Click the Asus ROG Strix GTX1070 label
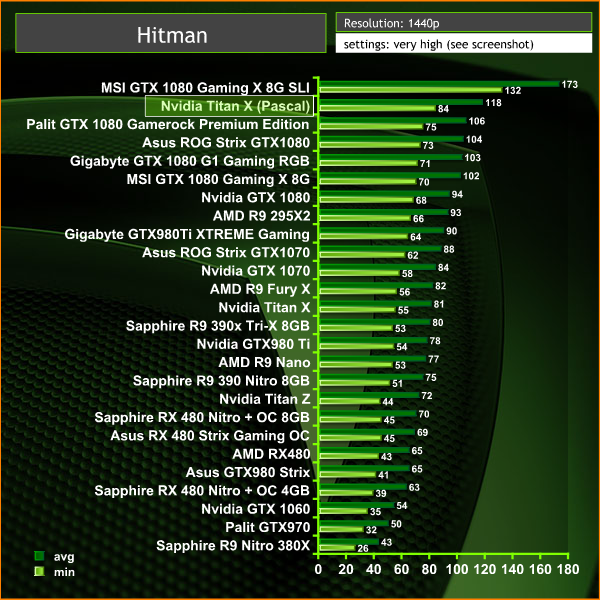600x600 pixels. click(x=226, y=253)
